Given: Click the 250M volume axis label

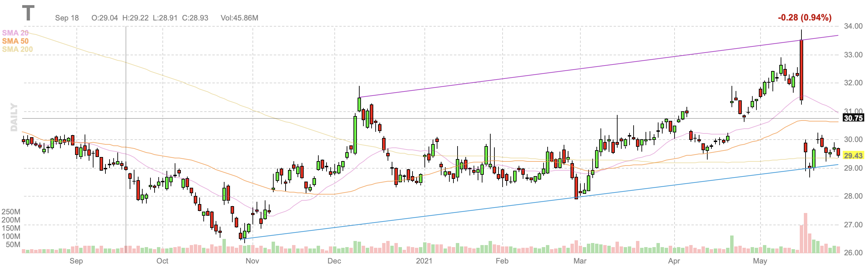Looking at the screenshot, I should [11, 212].
